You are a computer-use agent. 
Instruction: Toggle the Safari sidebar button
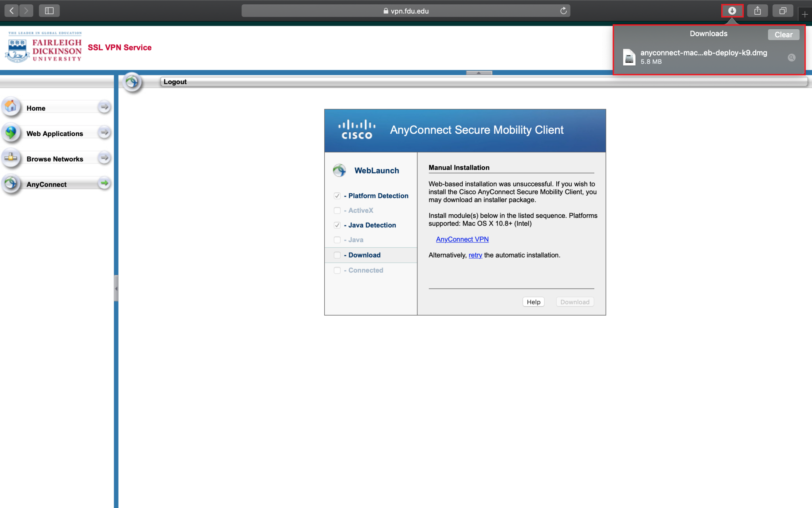49,11
